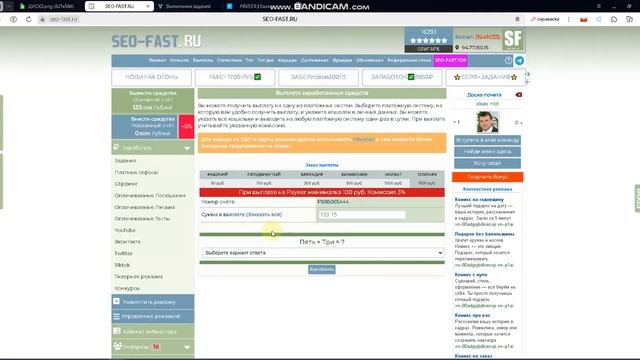
Task: Click the Контекстная реклама link
Action: (487, 189)
